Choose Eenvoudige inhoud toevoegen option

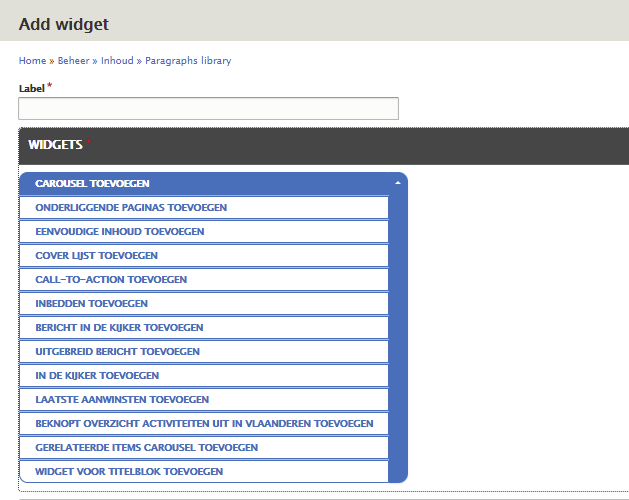click(120, 232)
